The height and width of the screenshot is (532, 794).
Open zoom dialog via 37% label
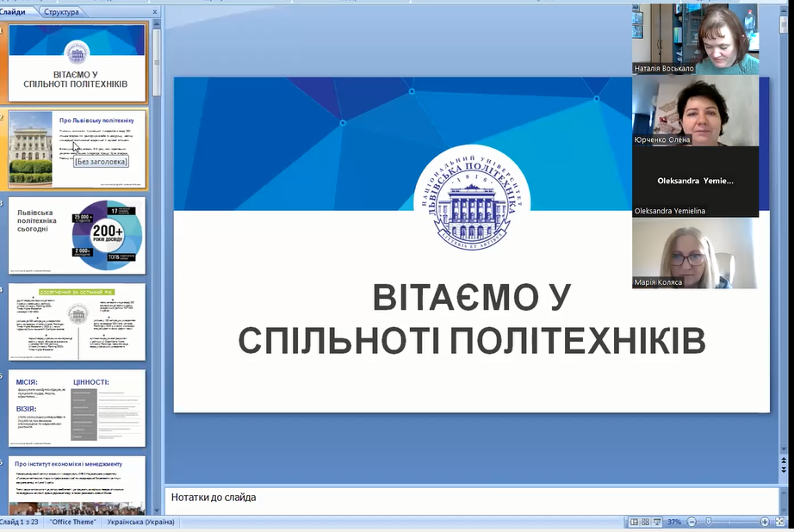click(674, 522)
